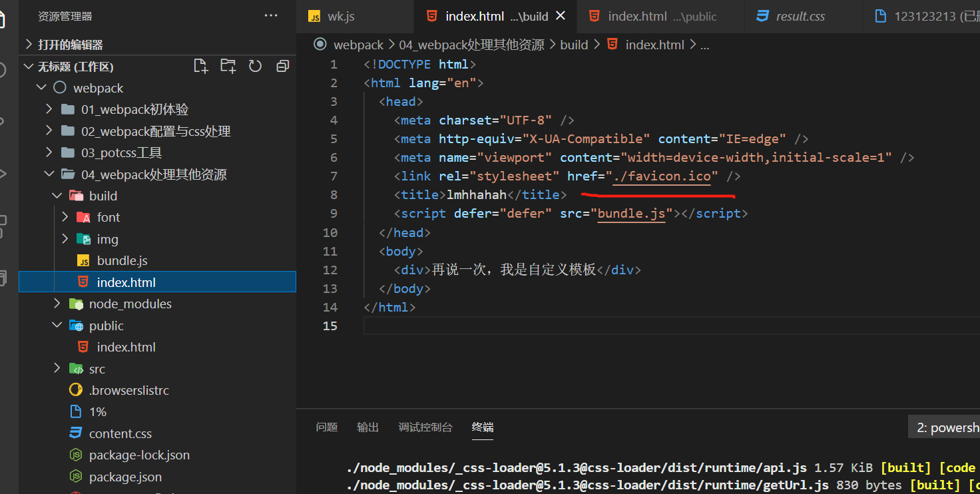This screenshot has height=494, width=980.
Task: Click title text lmhhahah in editor
Action: click(x=477, y=195)
